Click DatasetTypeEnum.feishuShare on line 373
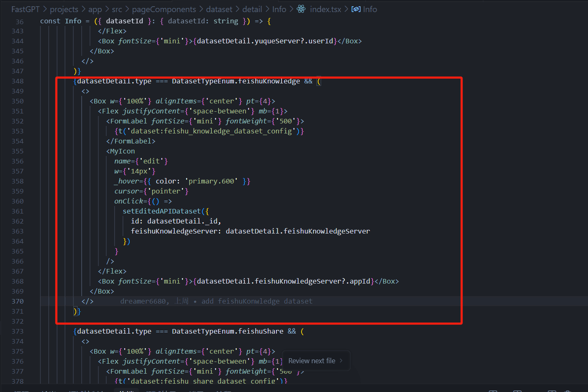This screenshot has height=392, width=588. [227, 332]
